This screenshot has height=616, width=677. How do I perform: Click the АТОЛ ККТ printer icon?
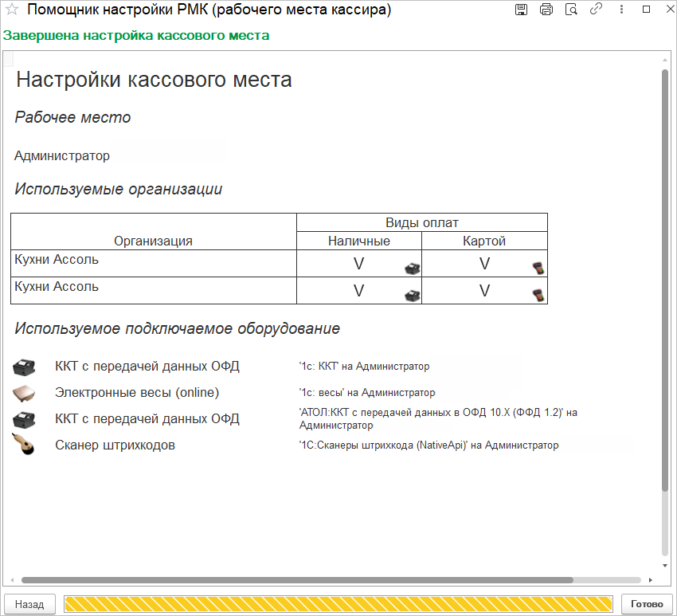[24, 419]
